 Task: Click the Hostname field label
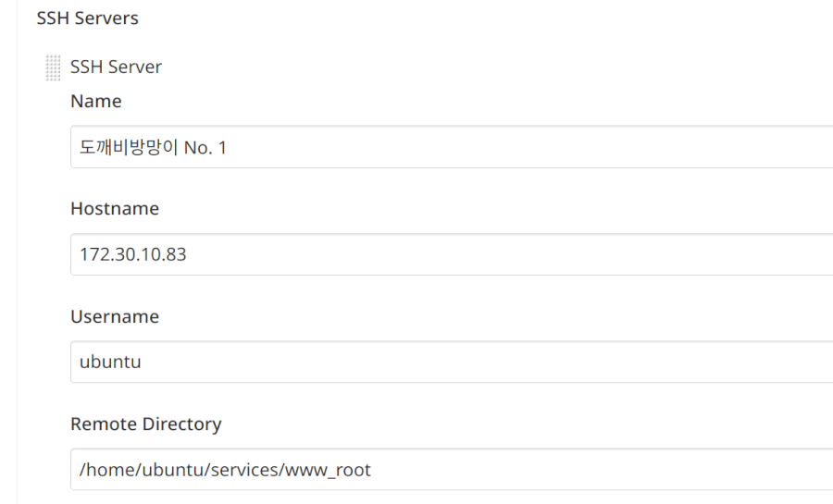[x=115, y=209]
